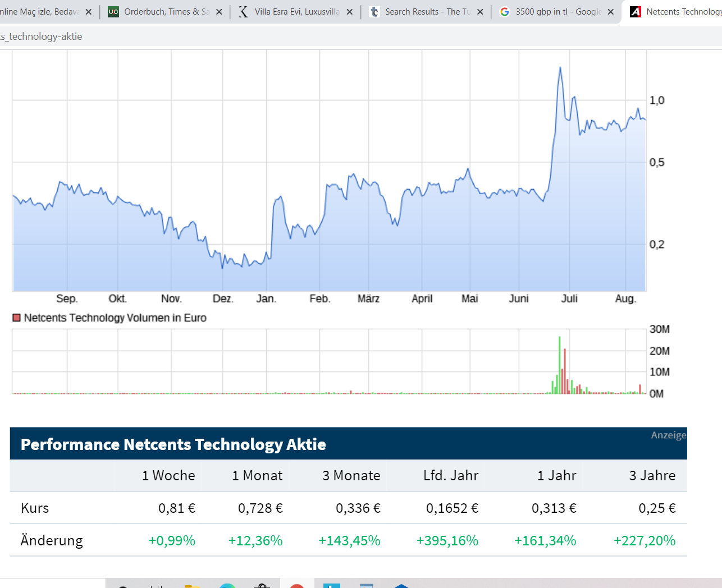Click the red circle icon in the taskbar
Screen dimensions: 722x588
pos(298,586)
